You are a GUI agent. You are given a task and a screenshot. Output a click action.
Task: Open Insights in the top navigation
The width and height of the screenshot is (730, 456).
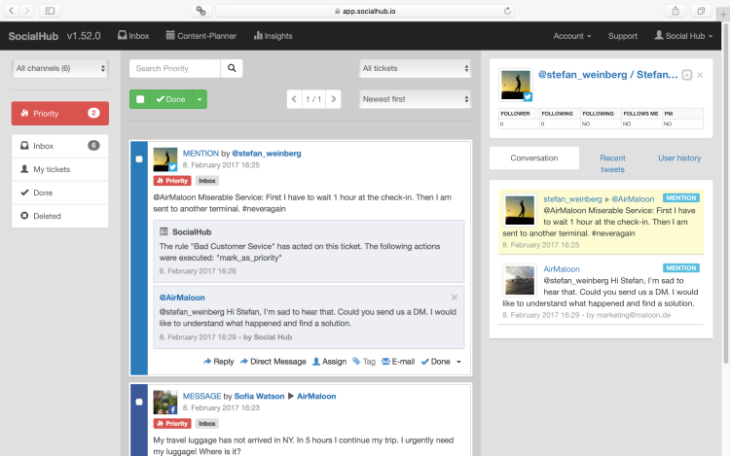(x=273, y=36)
